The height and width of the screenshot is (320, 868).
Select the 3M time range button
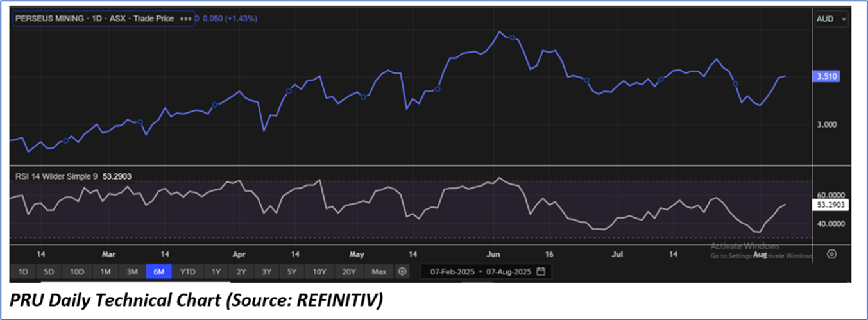click(132, 272)
